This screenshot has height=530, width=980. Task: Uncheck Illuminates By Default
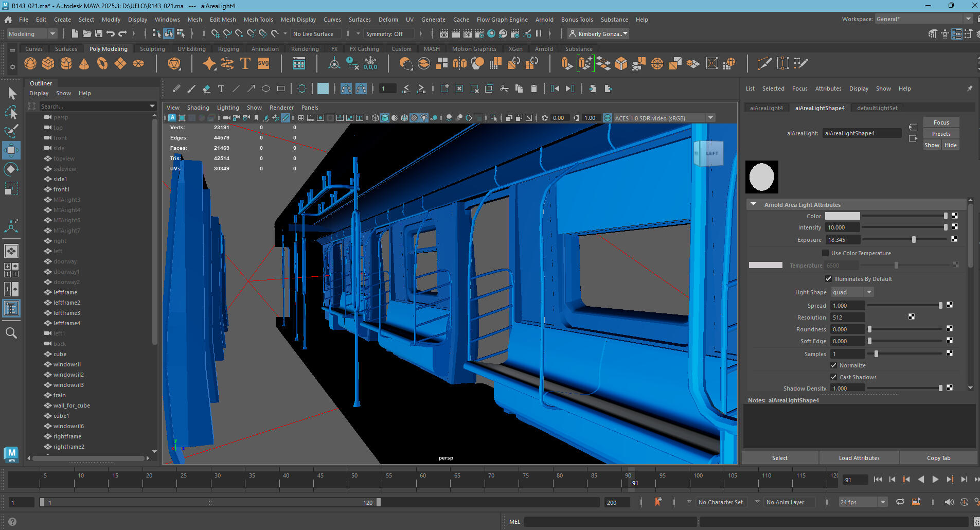[x=828, y=279]
